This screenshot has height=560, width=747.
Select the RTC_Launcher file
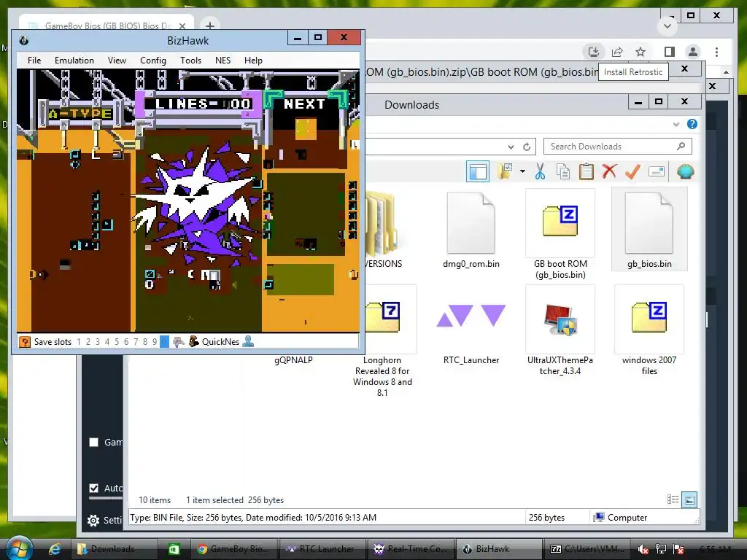471,326
